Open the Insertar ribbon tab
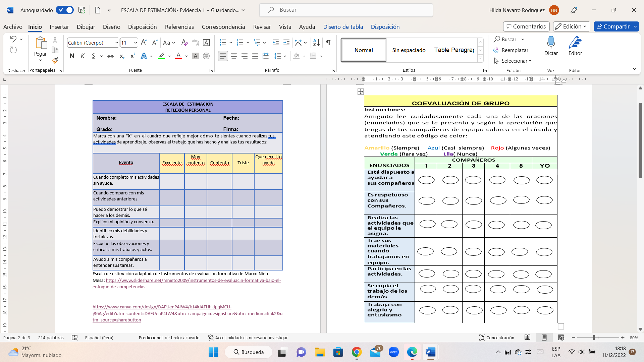 pos(59,27)
